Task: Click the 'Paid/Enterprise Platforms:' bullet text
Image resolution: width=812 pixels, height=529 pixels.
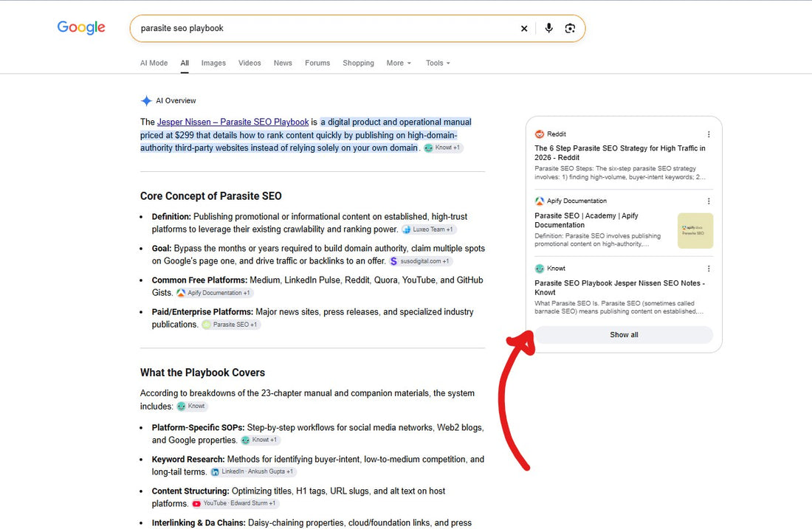Action: [202, 311]
